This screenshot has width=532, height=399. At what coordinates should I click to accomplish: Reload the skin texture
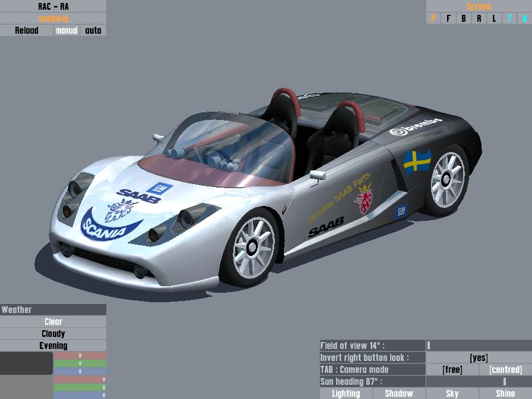(27, 30)
